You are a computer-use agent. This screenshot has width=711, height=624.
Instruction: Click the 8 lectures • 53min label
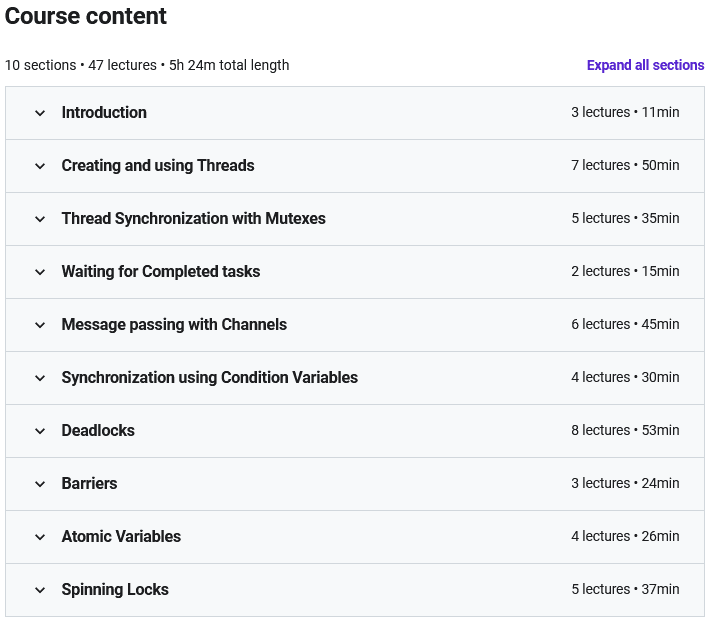[625, 430]
